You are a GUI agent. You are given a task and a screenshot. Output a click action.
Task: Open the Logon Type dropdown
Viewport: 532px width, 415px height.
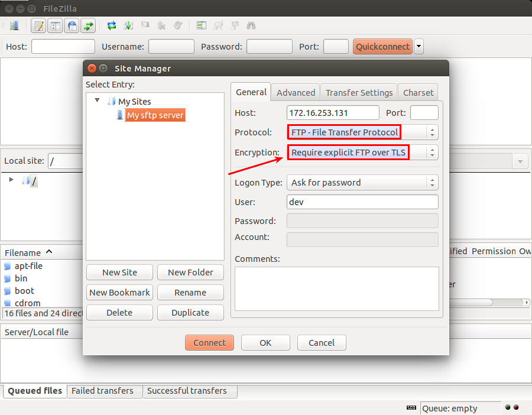pos(362,183)
